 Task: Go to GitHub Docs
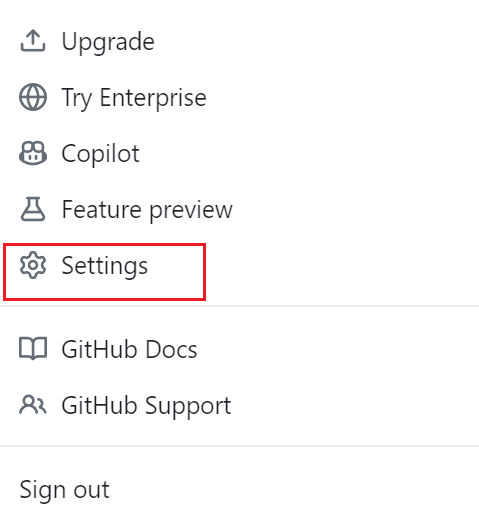[239, 349]
